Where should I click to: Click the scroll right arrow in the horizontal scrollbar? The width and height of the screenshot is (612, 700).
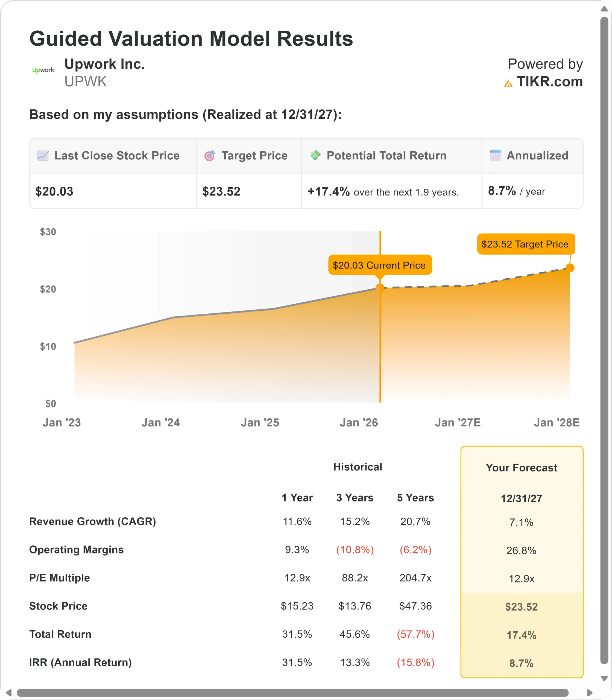tap(590, 693)
